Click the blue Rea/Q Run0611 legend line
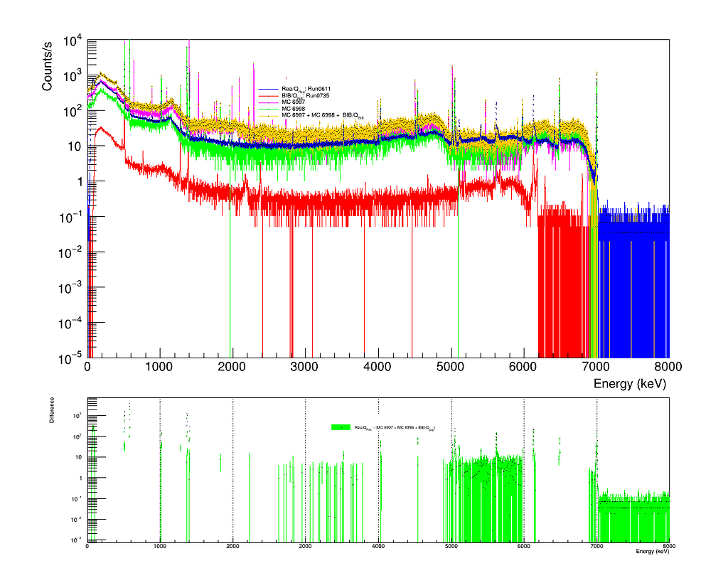This screenshot has width=728, height=568. (x=267, y=88)
